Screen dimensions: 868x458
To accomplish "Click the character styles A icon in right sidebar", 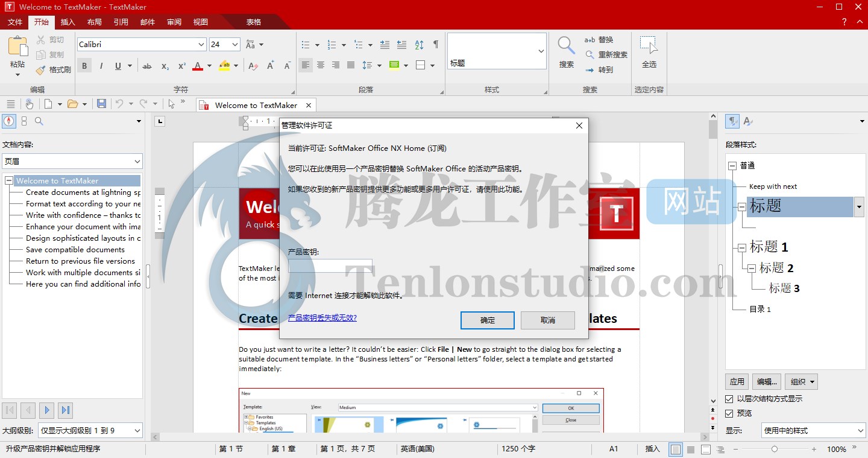I will click(x=747, y=121).
